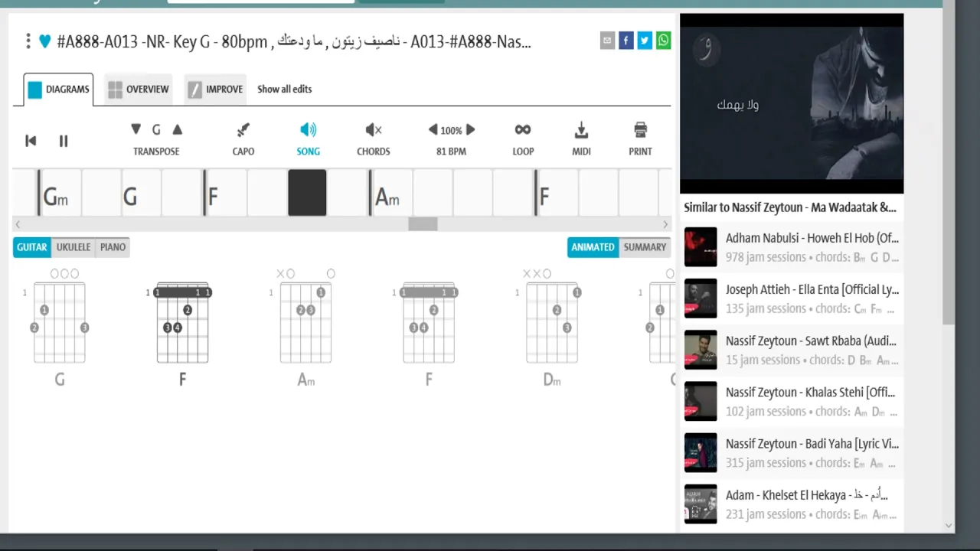Screen dimensions: 980x551
Task: Share the song on Twitter
Action: coord(645,41)
